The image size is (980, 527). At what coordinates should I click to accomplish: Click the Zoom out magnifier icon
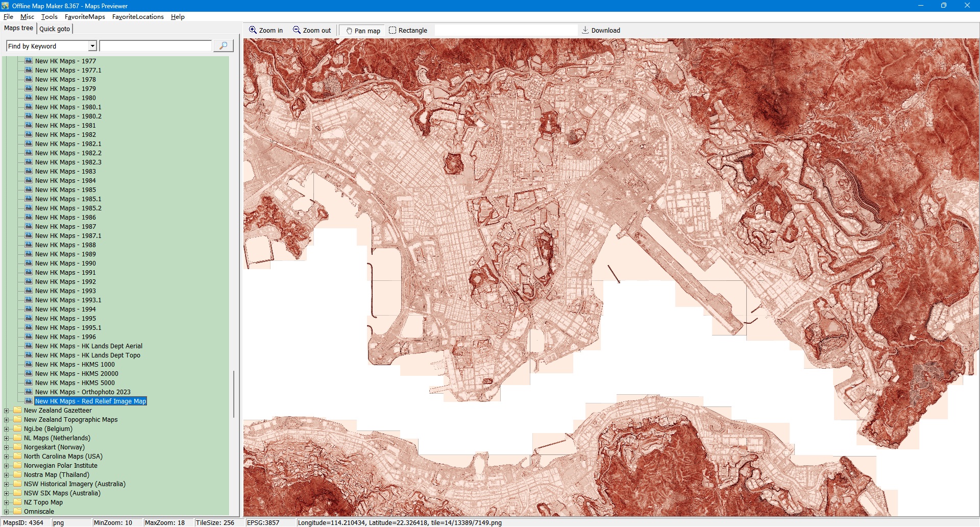pos(297,30)
